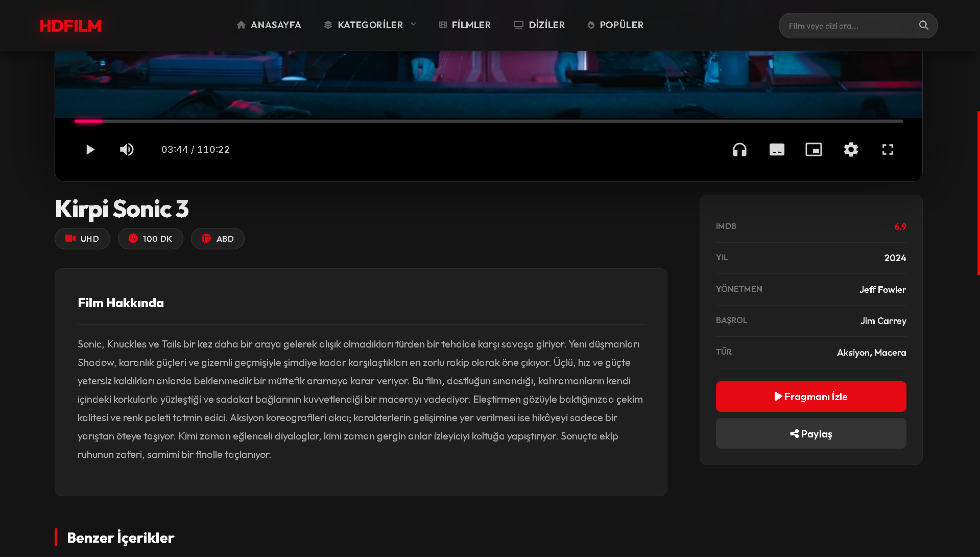Click the film strip icon beside Filmler
Viewport: 980px width, 557px height.
tap(443, 25)
